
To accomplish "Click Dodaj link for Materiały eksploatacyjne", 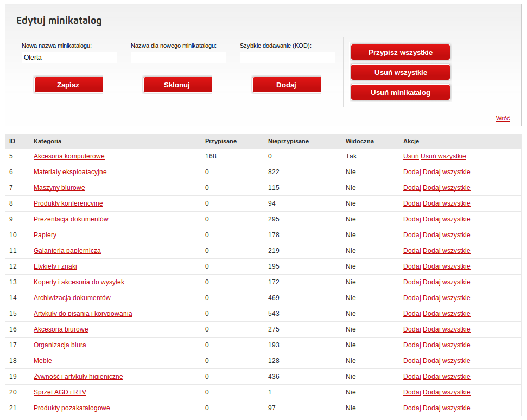I will (412, 172).
